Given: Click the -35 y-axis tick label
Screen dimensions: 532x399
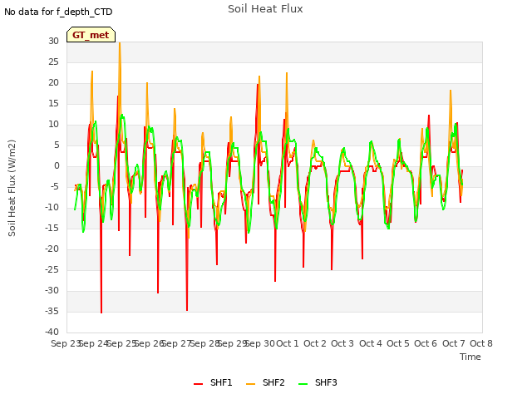Looking at the screenshot, I should point(52,311).
